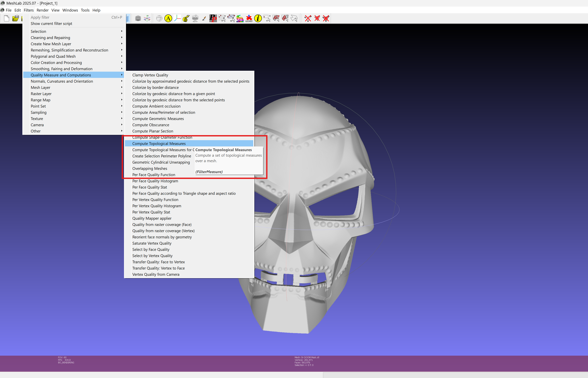Open the Windows menu
The height and width of the screenshot is (378, 588).
[x=70, y=10]
